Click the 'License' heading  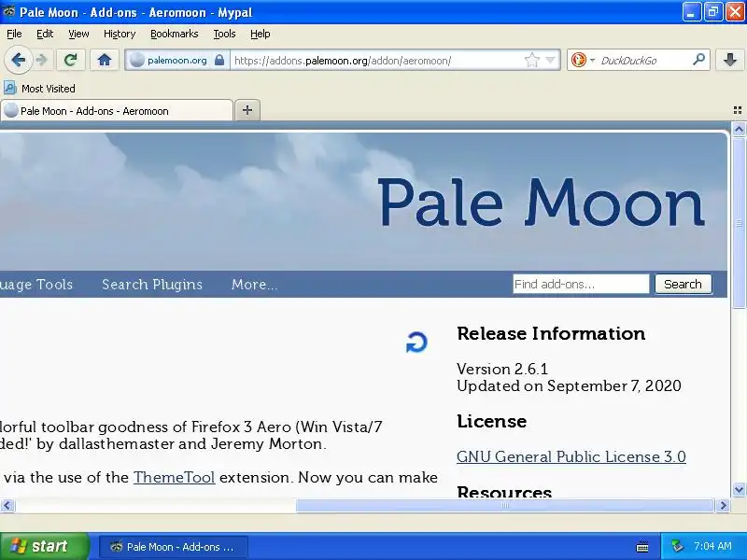coord(492,422)
